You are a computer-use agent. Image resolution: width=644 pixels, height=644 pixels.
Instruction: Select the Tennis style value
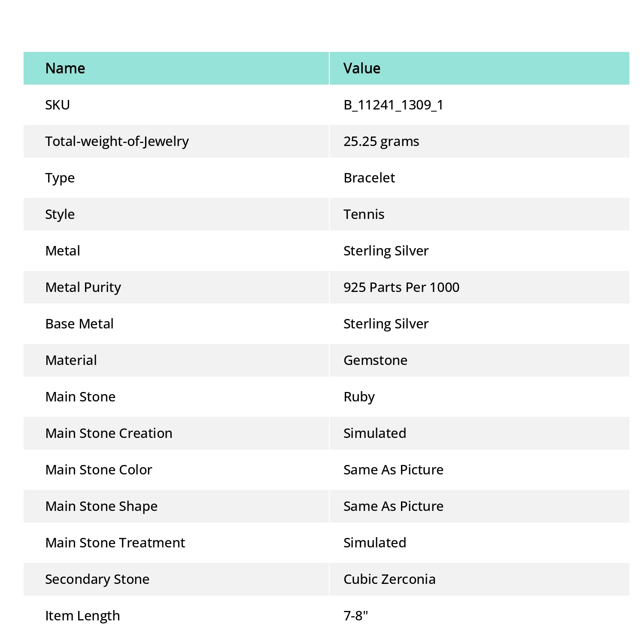click(364, 214)
